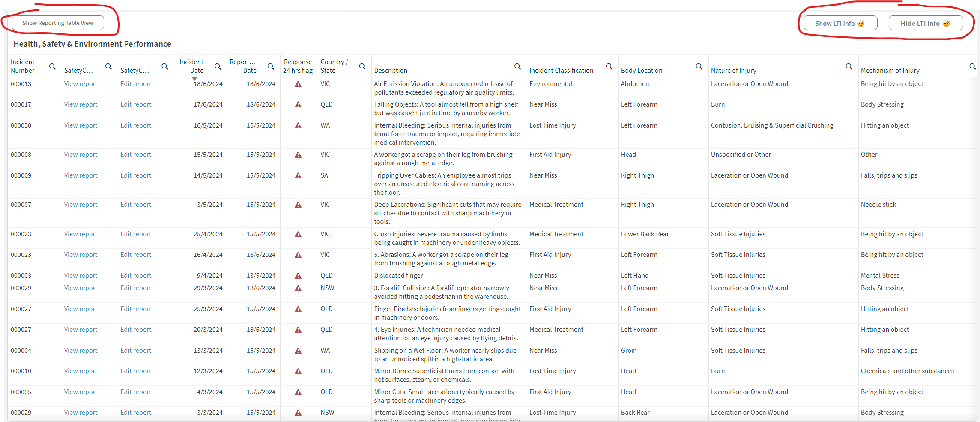Click warning flag icon for incident 000030
Image resolution: width=980 pixels, height=422 pixels.
[x=298, y=126]
